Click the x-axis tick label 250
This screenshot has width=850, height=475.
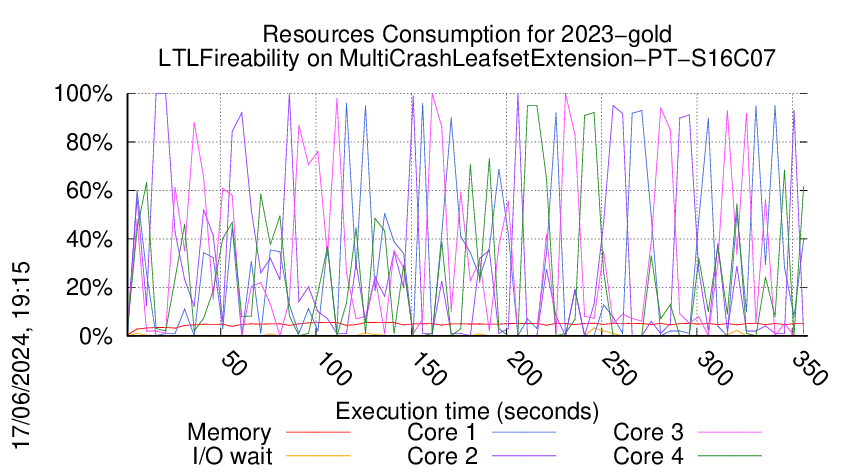click(x=620, y=369)
